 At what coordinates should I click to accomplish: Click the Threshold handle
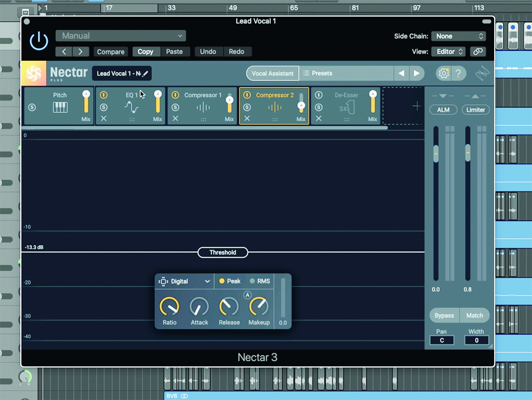(x=223, y=252)
